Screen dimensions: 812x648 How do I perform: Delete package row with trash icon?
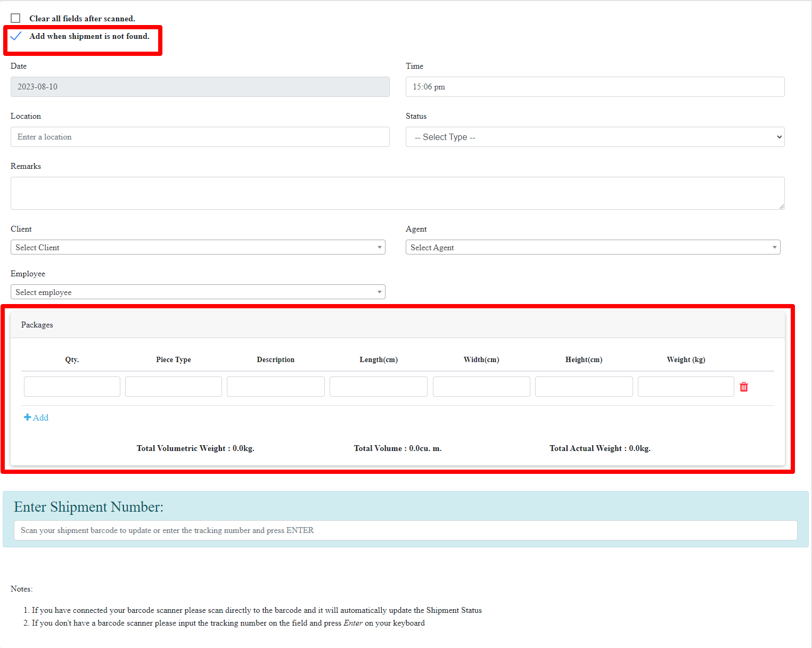coord(744,387)
